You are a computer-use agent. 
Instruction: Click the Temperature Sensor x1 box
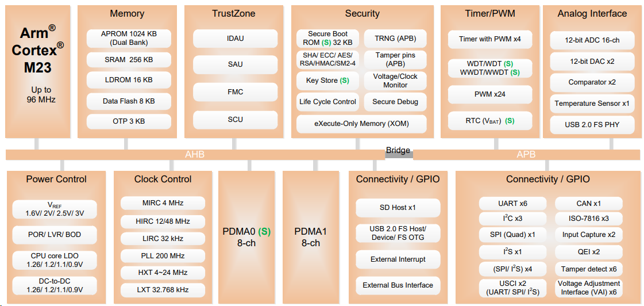point(592,104)
